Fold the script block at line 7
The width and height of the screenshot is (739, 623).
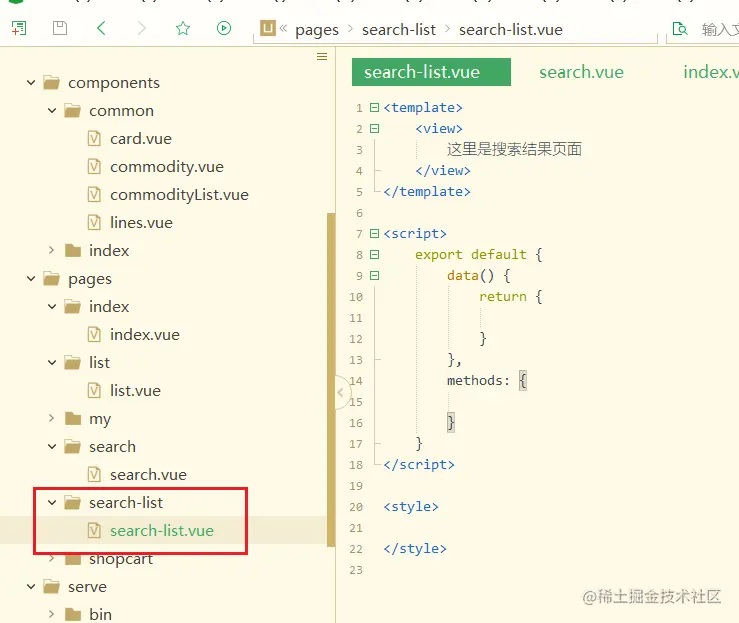pyautogui.click(x=375, y=234)
